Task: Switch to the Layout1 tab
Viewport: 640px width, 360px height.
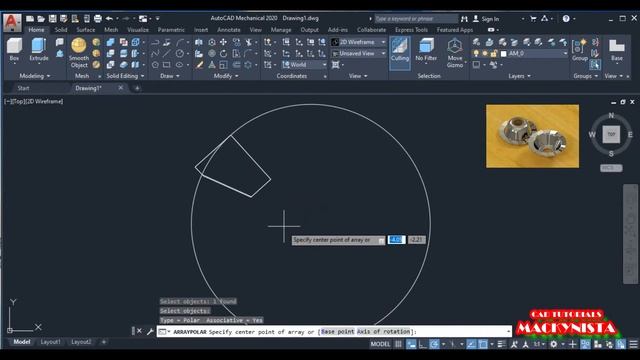Action: click(x=51, y=342)
